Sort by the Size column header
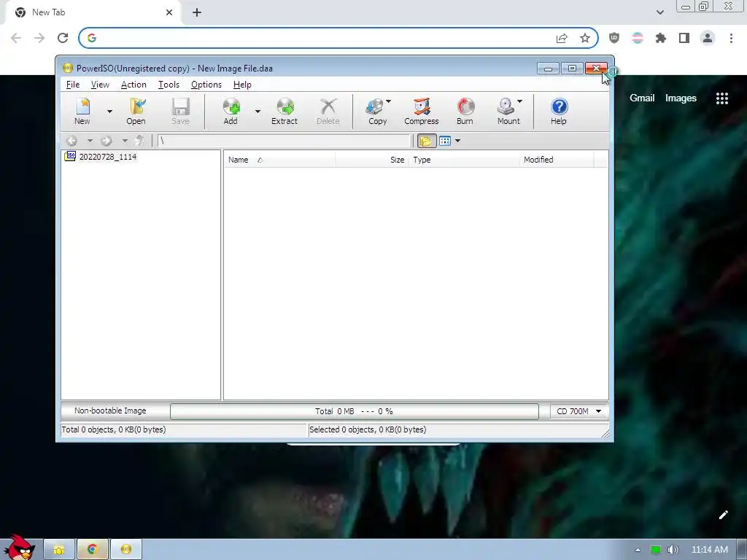Screen dimensions: 747x560 tap(372, 160)
